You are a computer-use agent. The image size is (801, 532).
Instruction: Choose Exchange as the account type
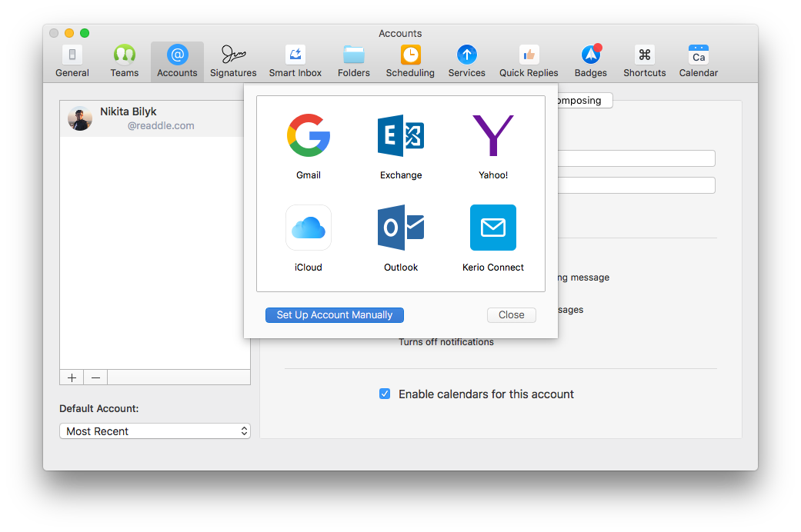[400, 135]
